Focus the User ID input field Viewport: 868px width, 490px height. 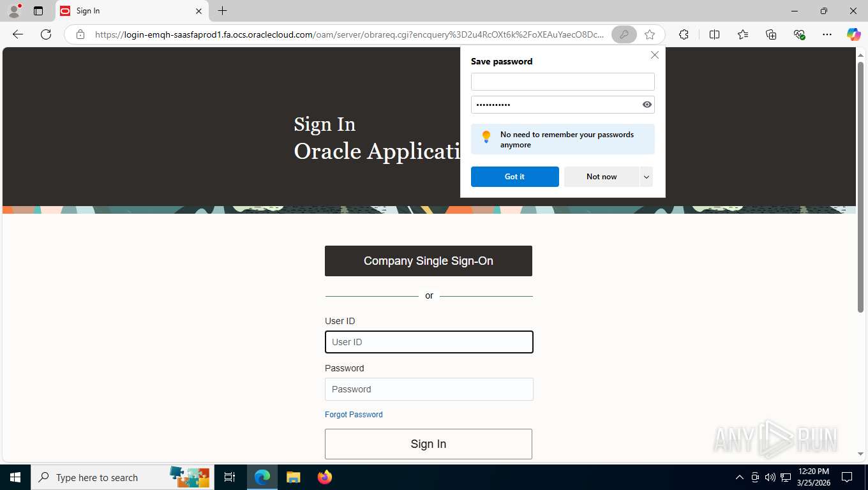(429, 342)
